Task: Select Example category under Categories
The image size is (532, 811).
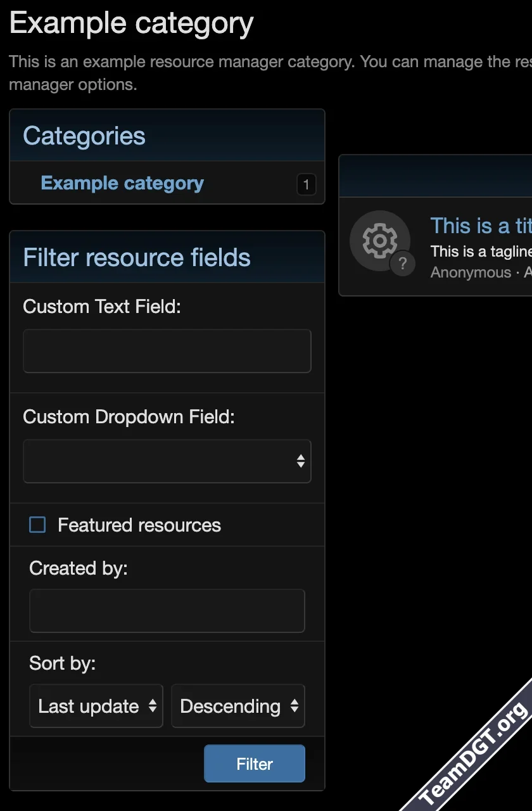Action: tap(122, 182)
